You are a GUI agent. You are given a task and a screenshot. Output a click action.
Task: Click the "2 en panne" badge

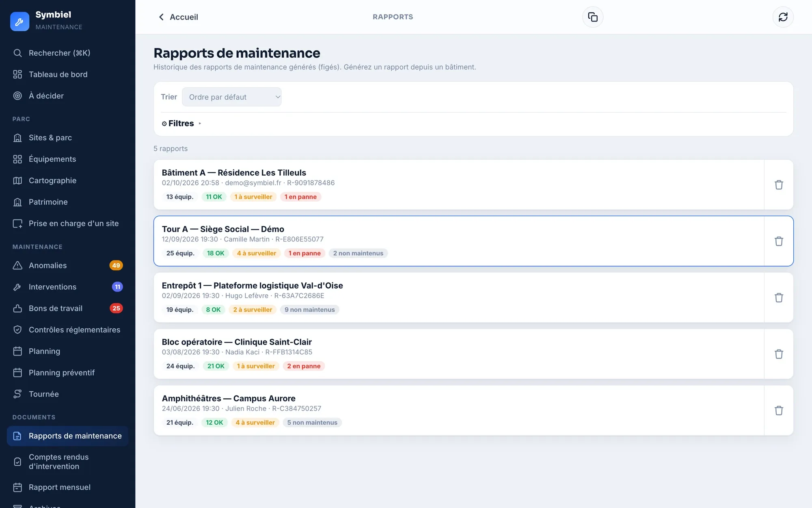coord(304,366)
